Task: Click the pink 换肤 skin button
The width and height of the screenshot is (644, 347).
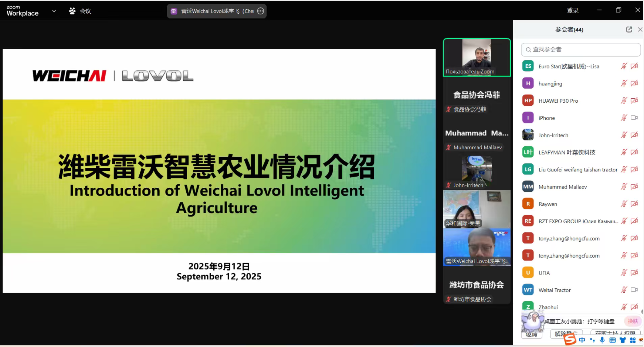Action: pyautogui.click(x=633, y=321)
